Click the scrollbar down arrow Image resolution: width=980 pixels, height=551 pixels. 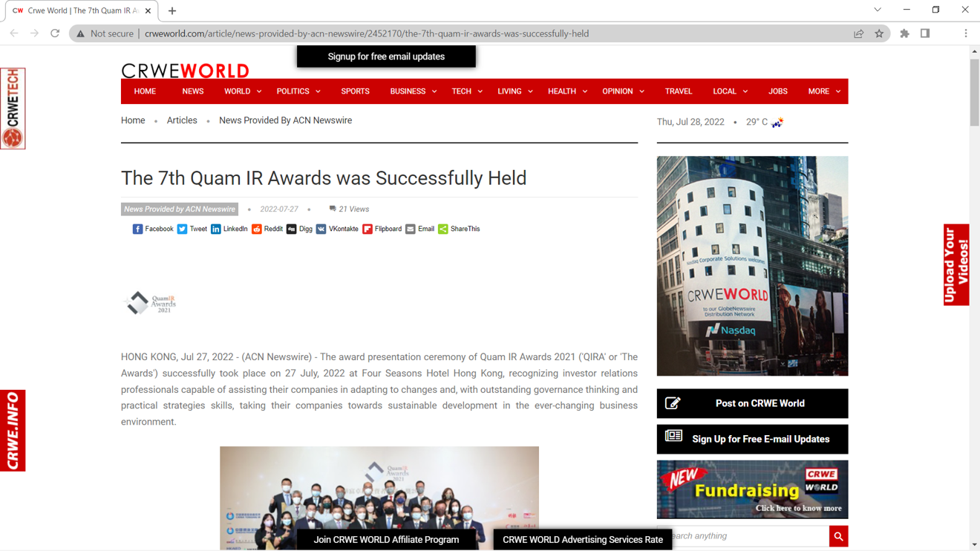(974, 545)
